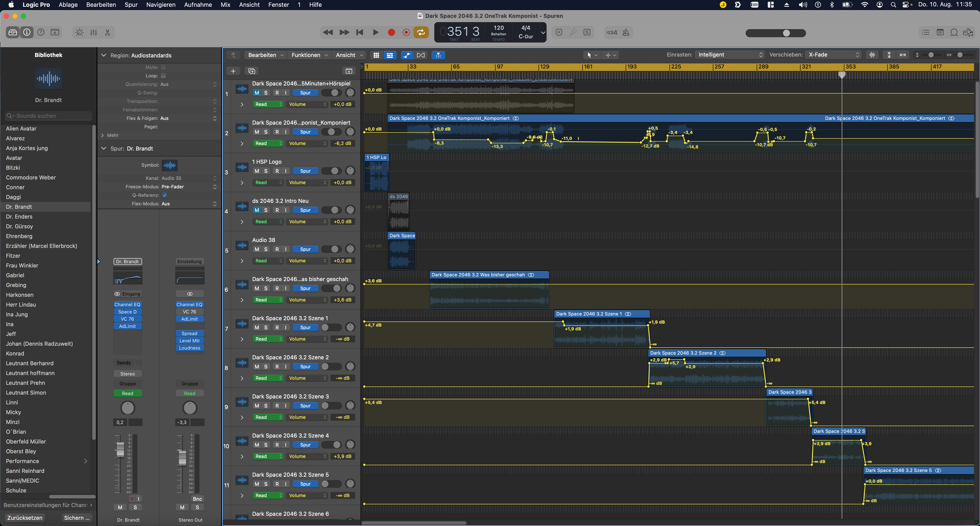Record-enable the Szene 1 track
Screen dimensions: 980x526
pos(277,327)
